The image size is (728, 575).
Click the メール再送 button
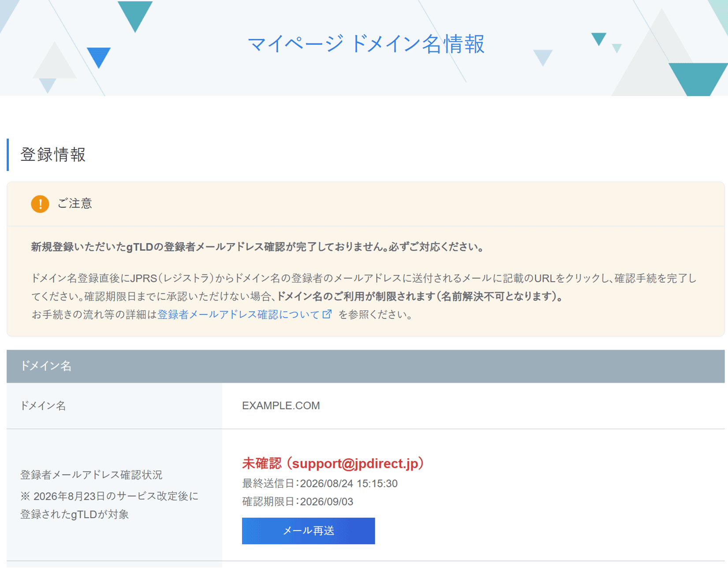tap(308, 530)
